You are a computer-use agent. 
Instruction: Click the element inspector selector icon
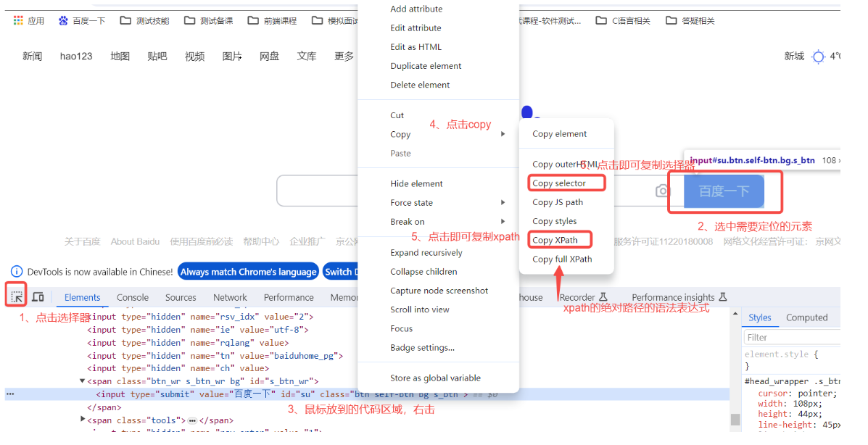click(17, 296)
